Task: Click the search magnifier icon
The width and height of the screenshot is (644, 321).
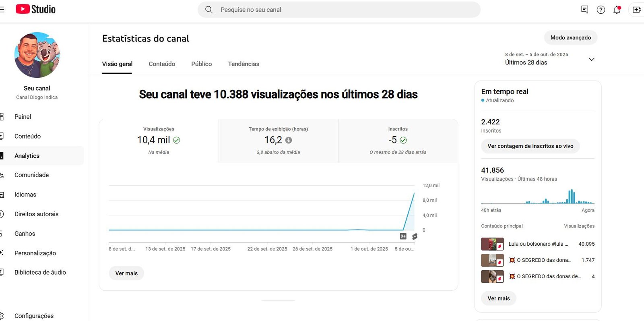Action: (x=209, y=10)
